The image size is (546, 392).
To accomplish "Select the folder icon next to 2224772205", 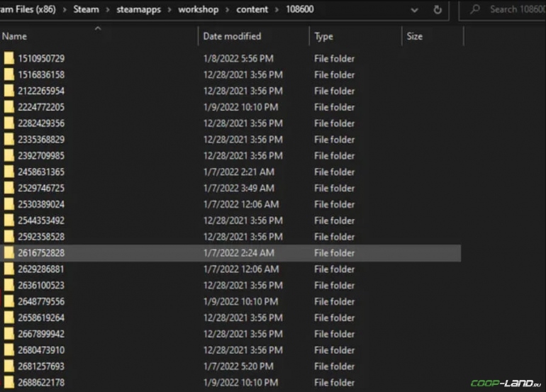I will [9, 107].
